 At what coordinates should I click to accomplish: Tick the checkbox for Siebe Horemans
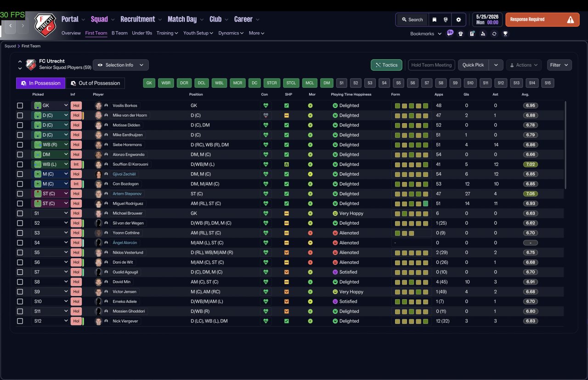click(x=20, y=145)
